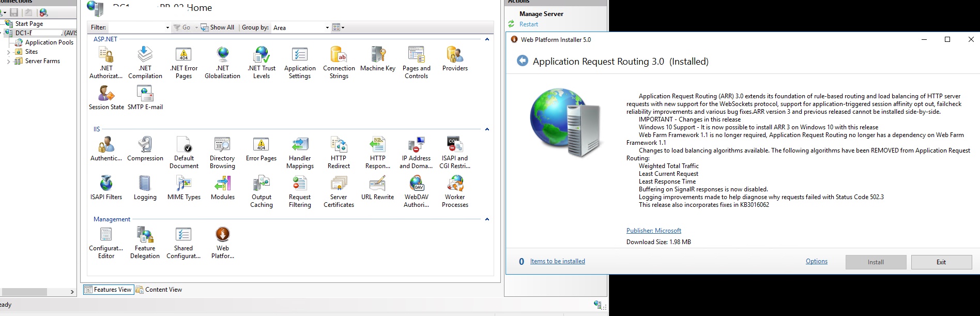Open .NET Error Pages feature
Image resolution: width=980 pixels, height=316 pixels.
(183, 62)
